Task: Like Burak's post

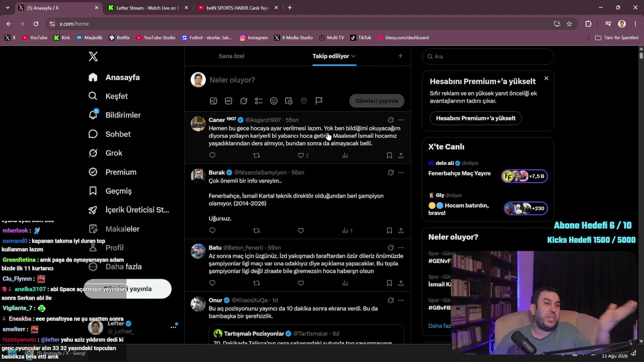Action: pos(301,230)
